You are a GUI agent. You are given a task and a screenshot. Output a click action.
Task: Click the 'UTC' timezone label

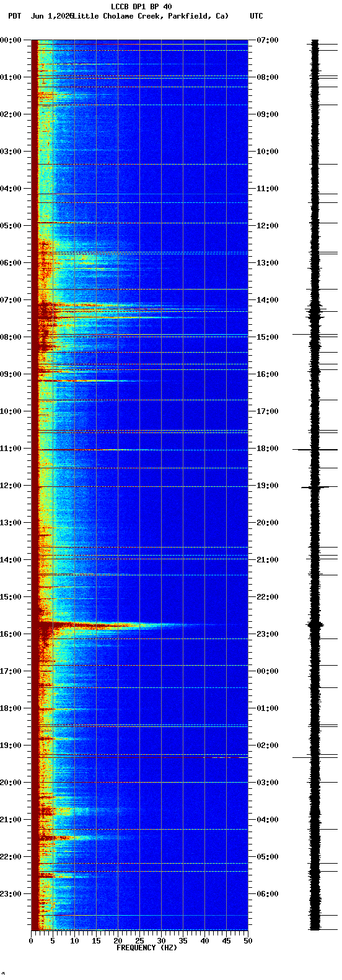click(256, 16)
